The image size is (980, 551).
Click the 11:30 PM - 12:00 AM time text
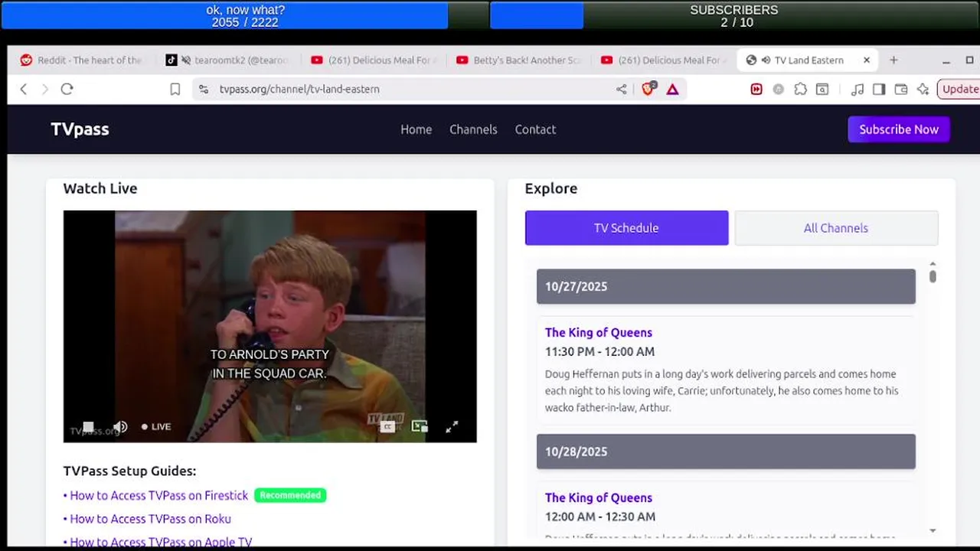tap(599, 351)
